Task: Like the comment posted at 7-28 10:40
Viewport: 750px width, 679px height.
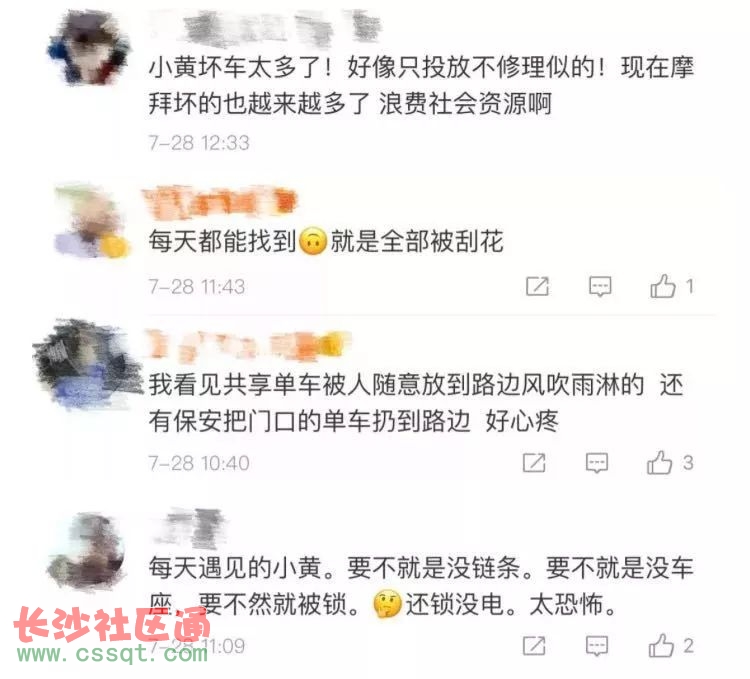Action: 660,462
